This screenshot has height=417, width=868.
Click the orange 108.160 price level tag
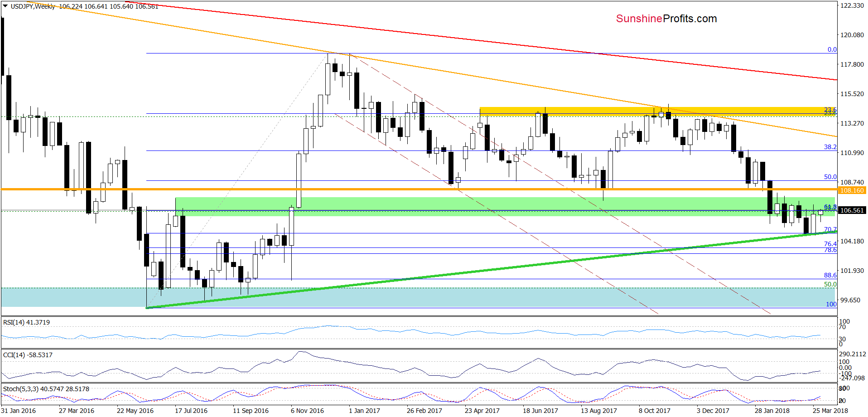(x=852, y=190)
